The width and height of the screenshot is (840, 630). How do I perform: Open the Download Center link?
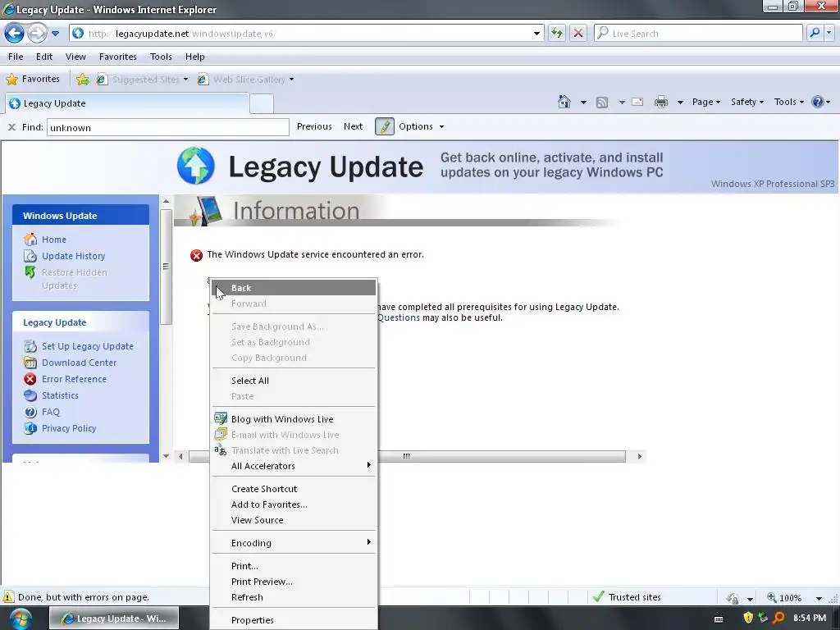pyautogui.click(x=79, y=363)
